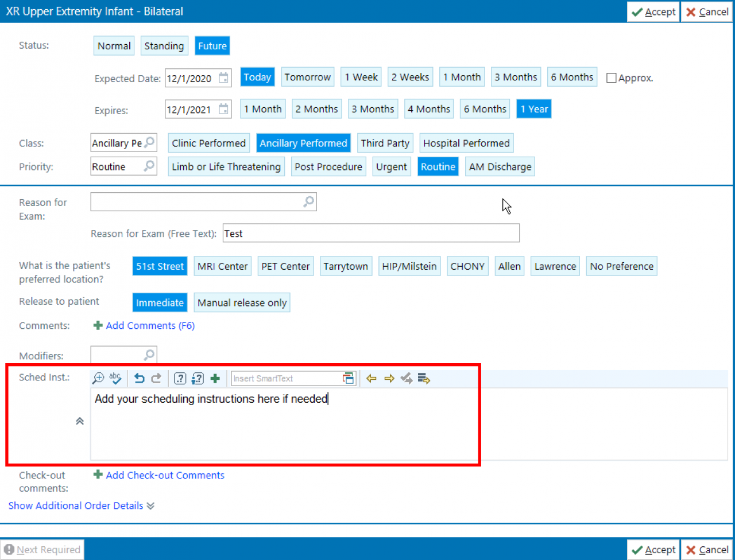Click the yellow left arrow for previous field
Screen dimensions: 735x560
(x=372, y=378)
